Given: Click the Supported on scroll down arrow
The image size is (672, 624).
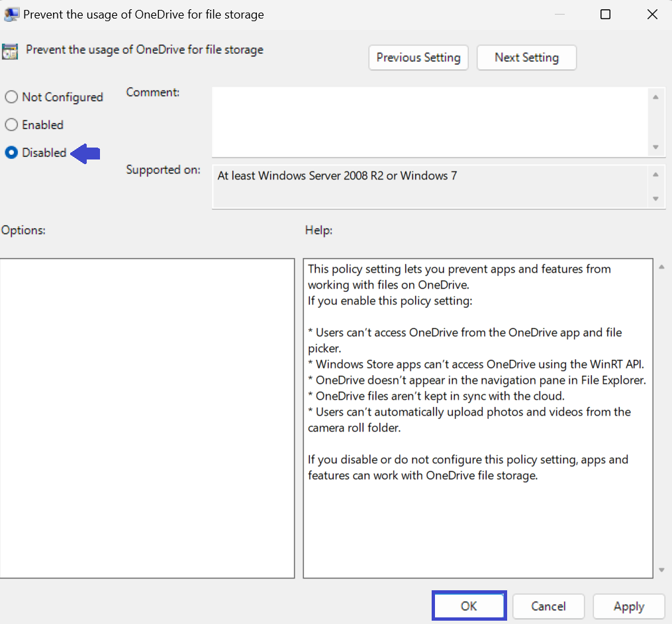Looking at the screenshot, I should click(655, 199).
